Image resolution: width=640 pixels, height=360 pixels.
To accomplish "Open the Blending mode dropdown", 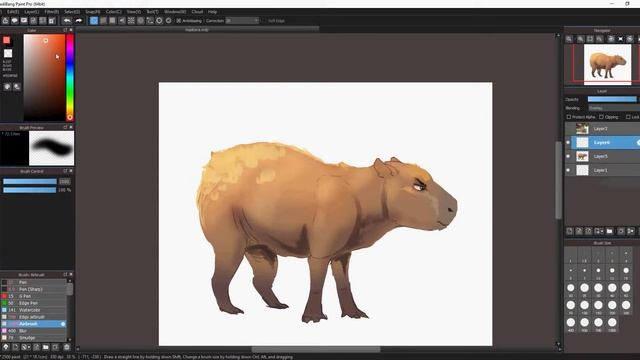I will point(614,108).
